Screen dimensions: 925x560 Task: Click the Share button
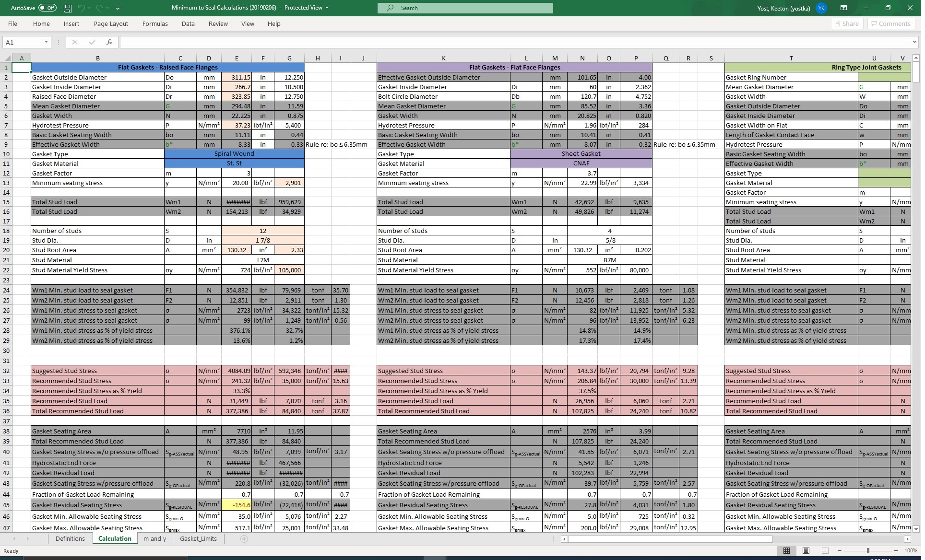(x=847, y=23)
